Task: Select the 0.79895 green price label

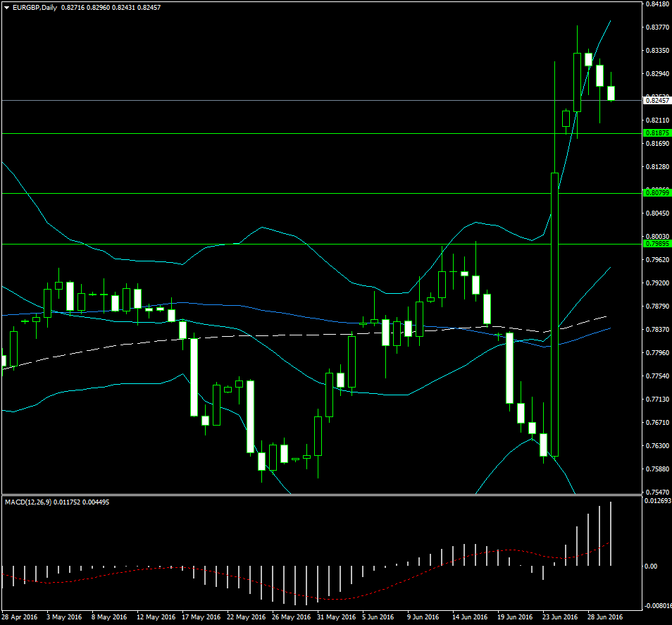Action: click(x=657, y=244)
